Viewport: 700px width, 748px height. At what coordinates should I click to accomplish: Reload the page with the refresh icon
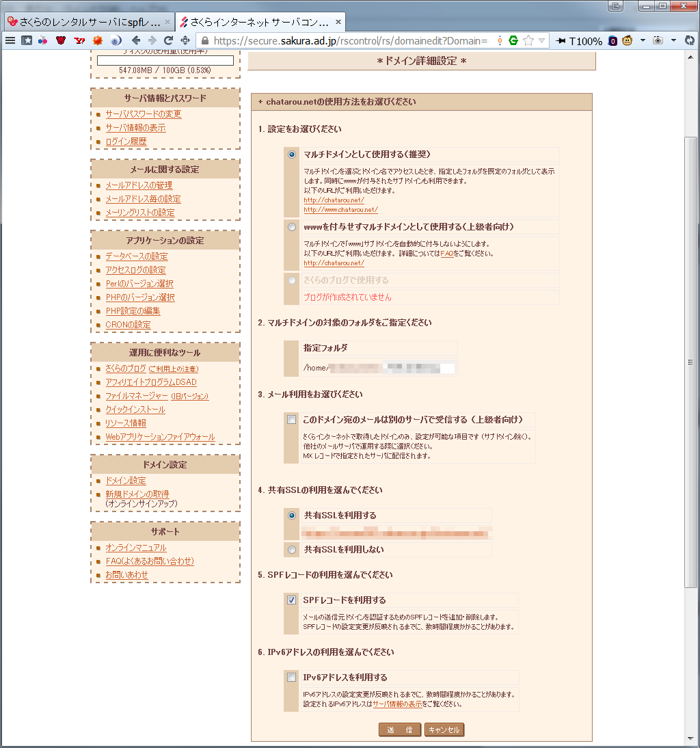click(x=168, y=40)
